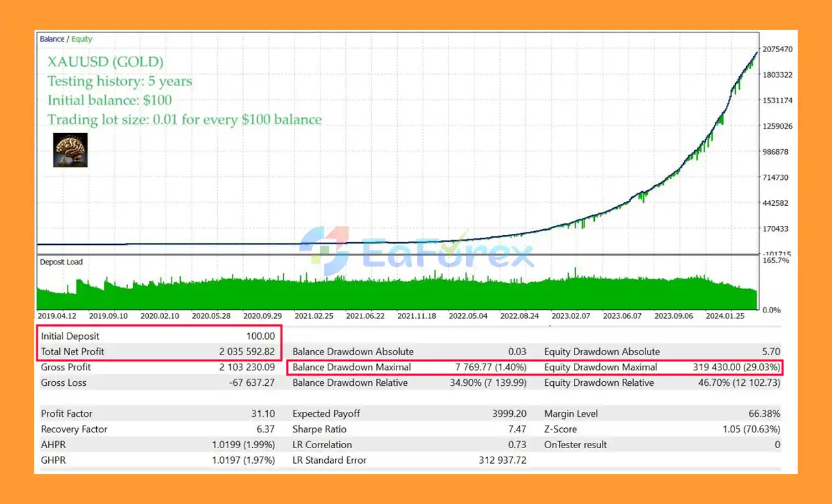Click the 2075470 top axis value
The width and height of the screenshot is (832, 504).
777,49
